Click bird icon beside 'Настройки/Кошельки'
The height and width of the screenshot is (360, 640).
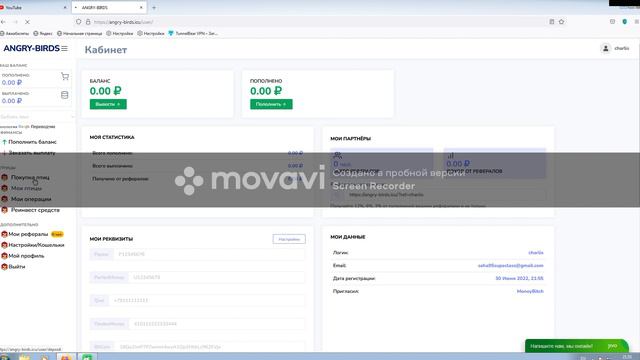tap(4, 245)
